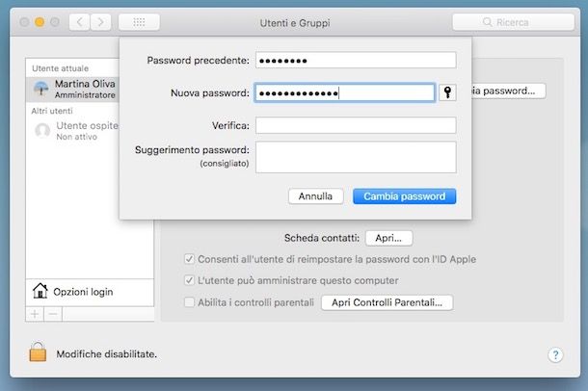Click the 'Modifiche disabilitate.' text

[106, 354]
